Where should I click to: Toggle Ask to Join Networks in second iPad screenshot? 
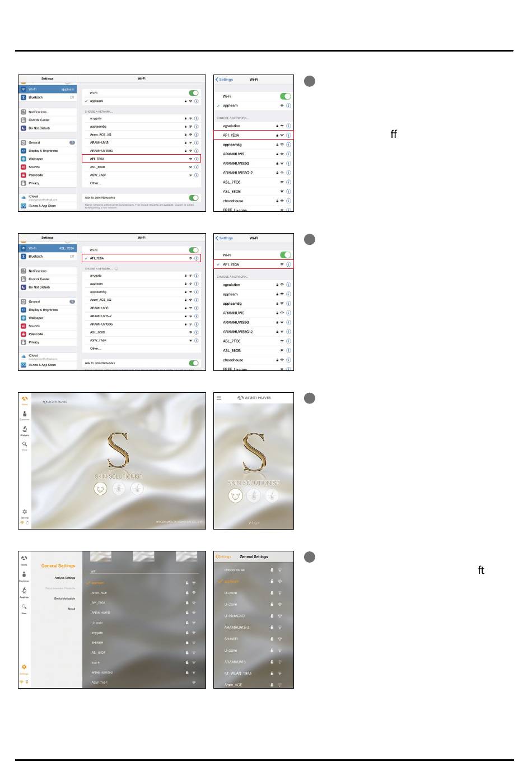tap(194, 363)
